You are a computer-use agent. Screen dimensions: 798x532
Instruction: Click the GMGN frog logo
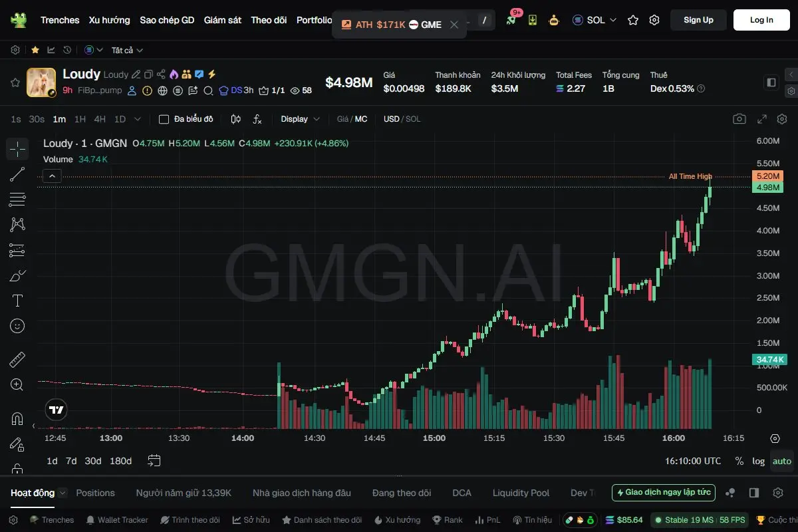pos(18,20)
